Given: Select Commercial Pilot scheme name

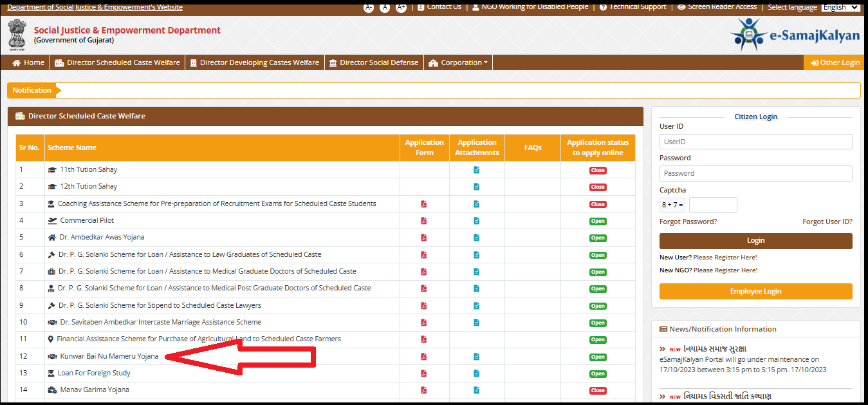Looking at the screenshot, I should pos(87,220).
